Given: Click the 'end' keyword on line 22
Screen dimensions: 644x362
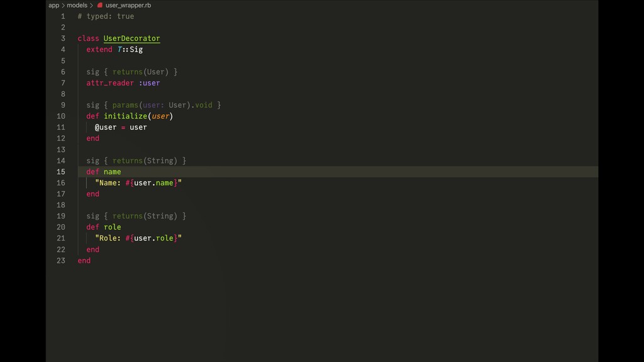Looking at the screenshot, I should point(93,250).
